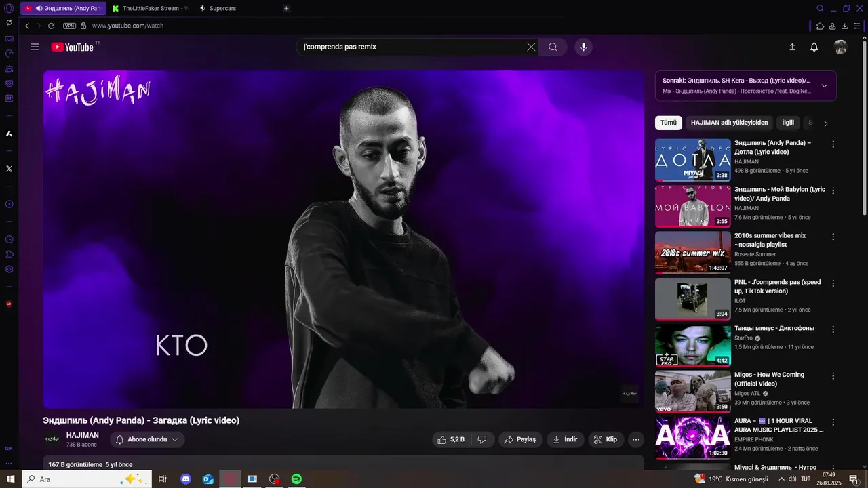Create a clip with Klip button
868x488 pixels.
[x=606, y=439]
